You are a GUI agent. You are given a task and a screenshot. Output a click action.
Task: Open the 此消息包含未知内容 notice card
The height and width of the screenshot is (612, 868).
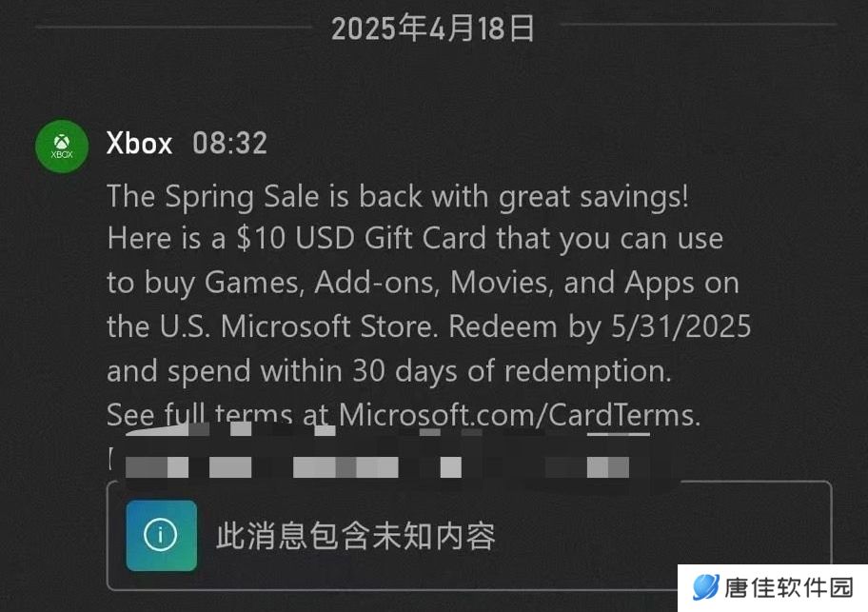[469, 535]
